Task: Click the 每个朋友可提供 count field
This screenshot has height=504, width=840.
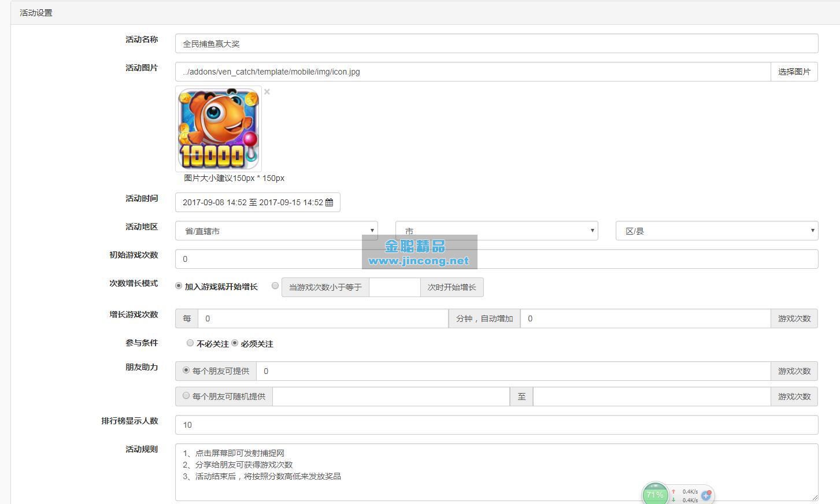Action: tap(513, 371)
